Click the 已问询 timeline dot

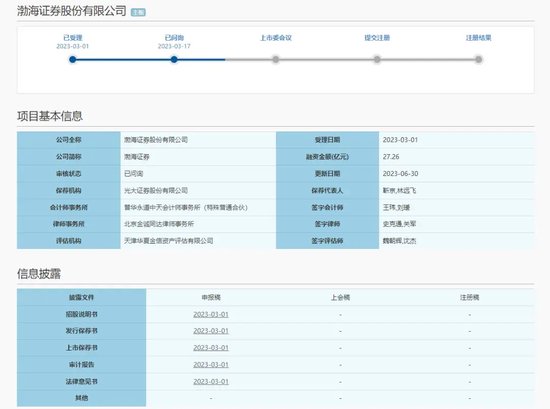tap(174, 60)
